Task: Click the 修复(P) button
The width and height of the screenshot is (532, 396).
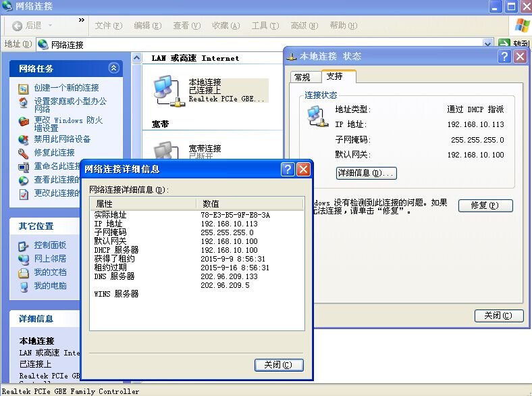Action: point(485,205)
